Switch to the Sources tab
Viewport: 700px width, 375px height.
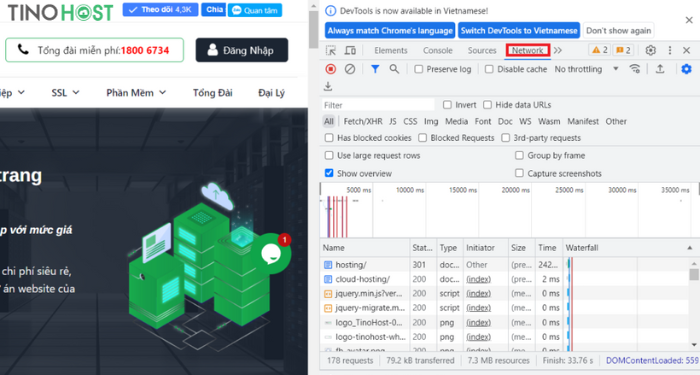[482, 50]
